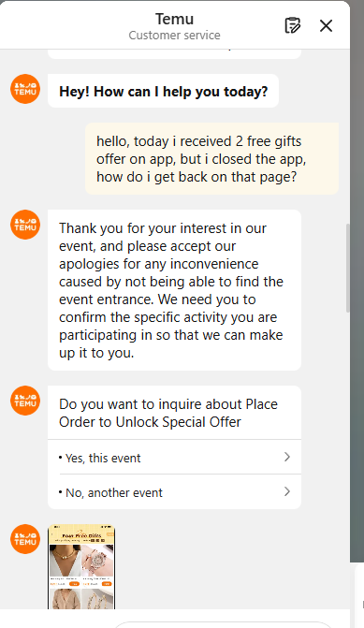Click the "Thank you for your interest" message
Screen dimensions: 364x628
pos(174,290)
